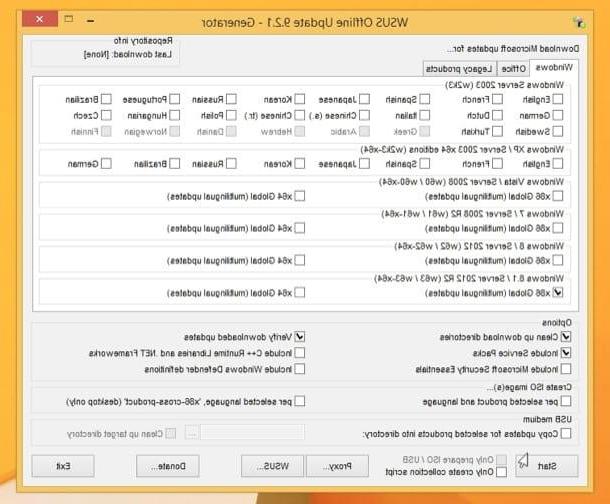
Task: Check Russian under Windows Server 2003 (w2k3)
Action: tap(231, 99)
